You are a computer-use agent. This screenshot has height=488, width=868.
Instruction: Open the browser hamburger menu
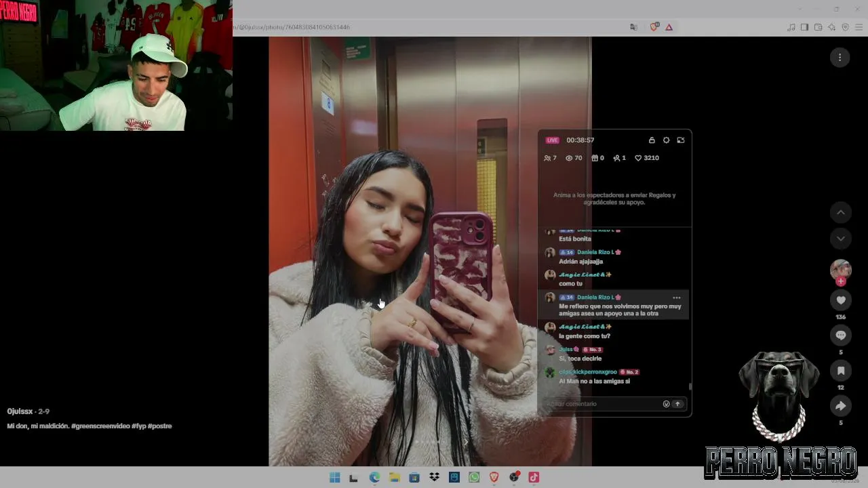(859, 27)
